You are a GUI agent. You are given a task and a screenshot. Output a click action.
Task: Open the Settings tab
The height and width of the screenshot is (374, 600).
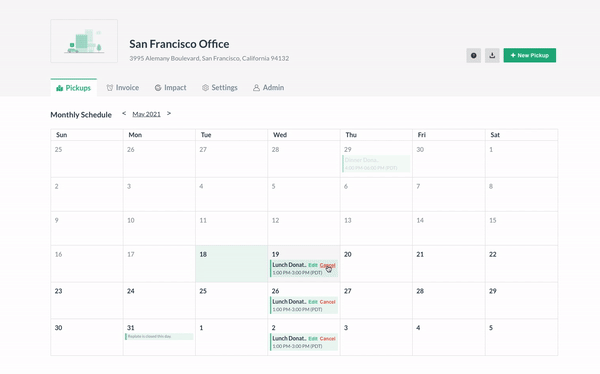[x=220, y=88]
